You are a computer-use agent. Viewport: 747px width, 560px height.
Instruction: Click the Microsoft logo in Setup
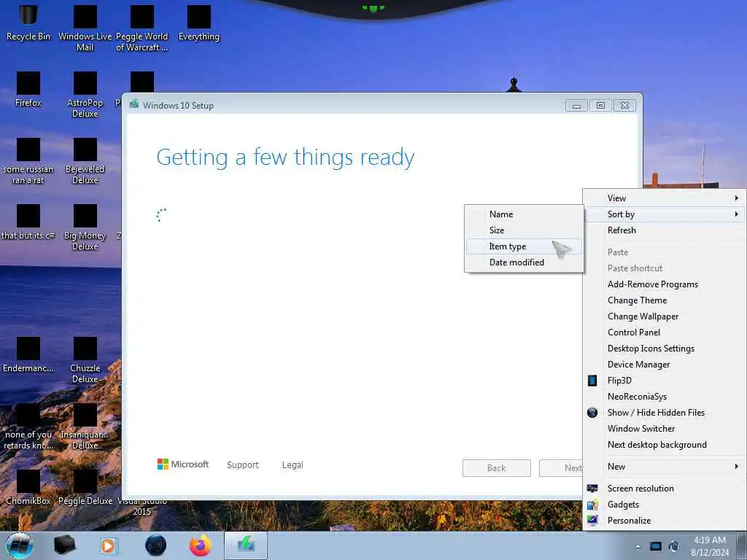tap(183, 464)
